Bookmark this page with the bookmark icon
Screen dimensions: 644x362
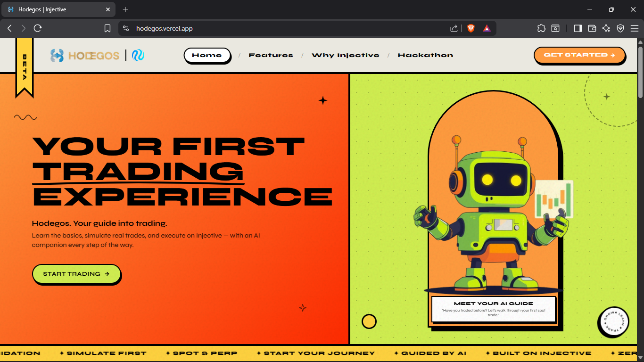tap(107, 28)
